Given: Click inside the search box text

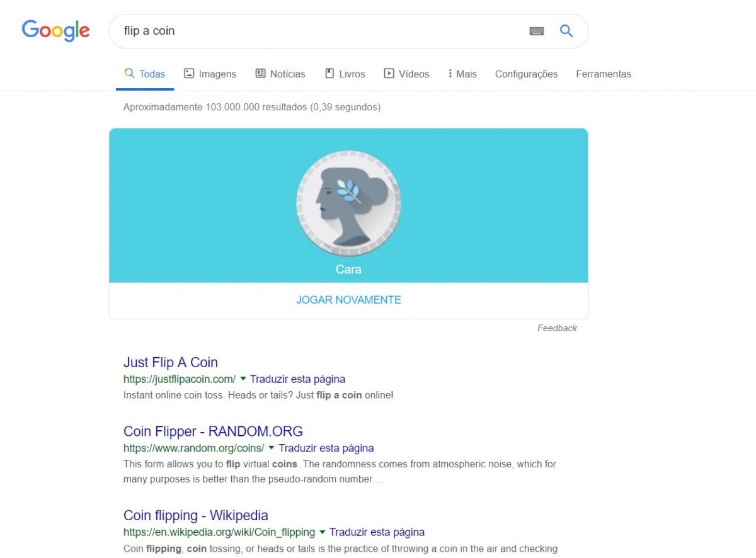Looking at the screenshot, I should (149, 31).
